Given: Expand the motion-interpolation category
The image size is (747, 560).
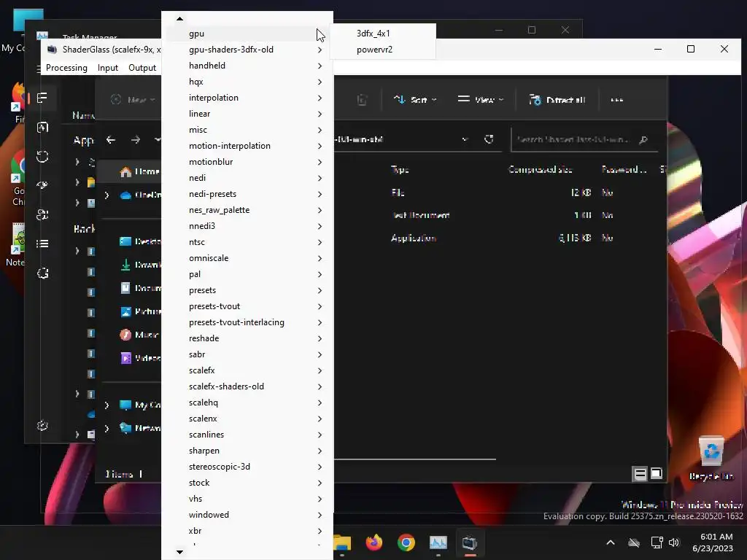Looking at the screenshot, I should coord(247,146).
